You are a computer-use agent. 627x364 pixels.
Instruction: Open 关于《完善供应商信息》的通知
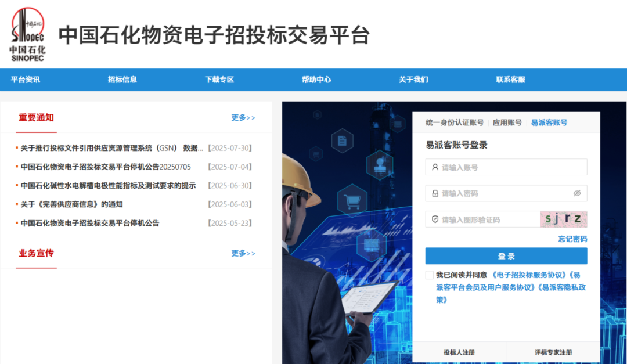71,204
